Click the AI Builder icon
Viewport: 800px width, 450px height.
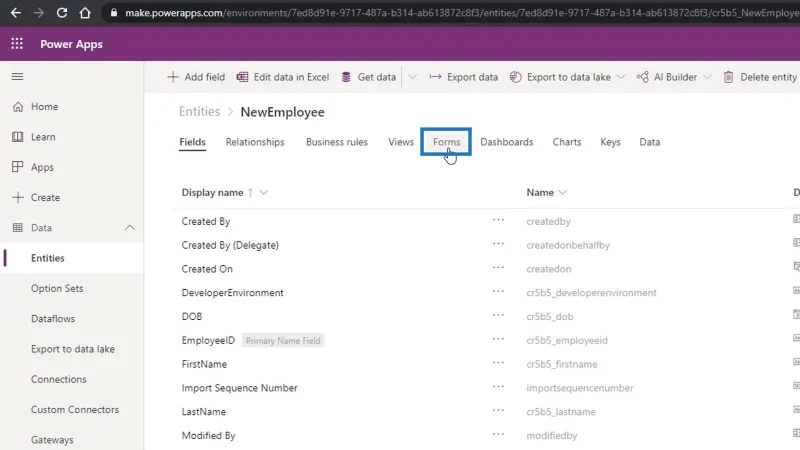[642, 77]
